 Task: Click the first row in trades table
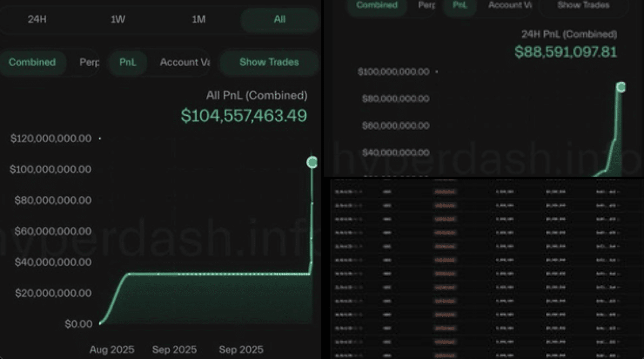tap(476, 192)
